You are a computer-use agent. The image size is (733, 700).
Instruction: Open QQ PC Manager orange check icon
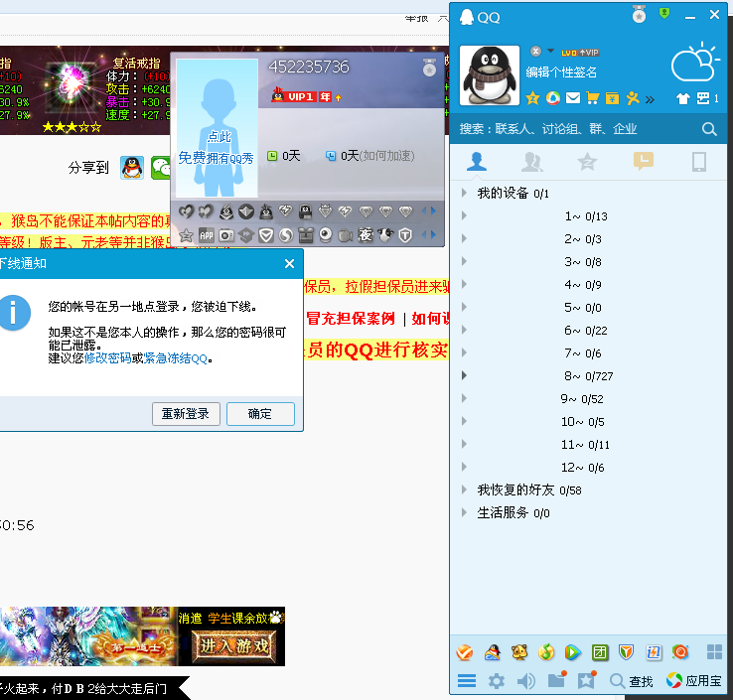pos(465,652)
